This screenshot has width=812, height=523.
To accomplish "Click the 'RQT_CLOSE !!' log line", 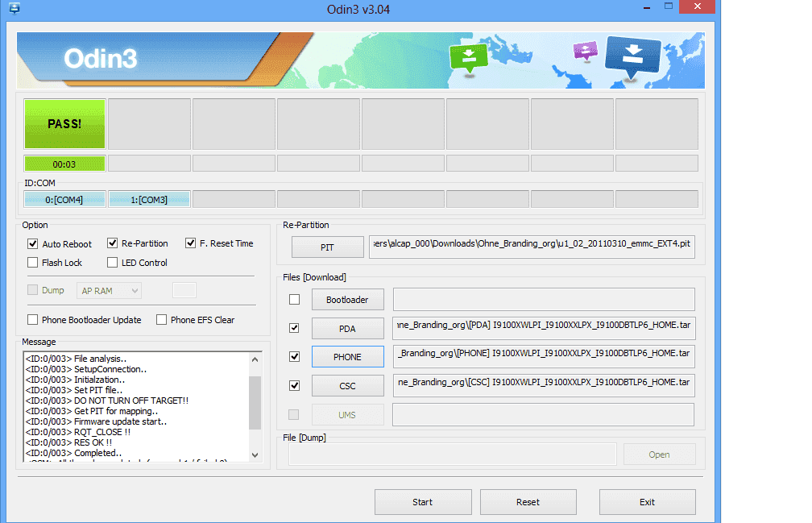I will [78, 432].
